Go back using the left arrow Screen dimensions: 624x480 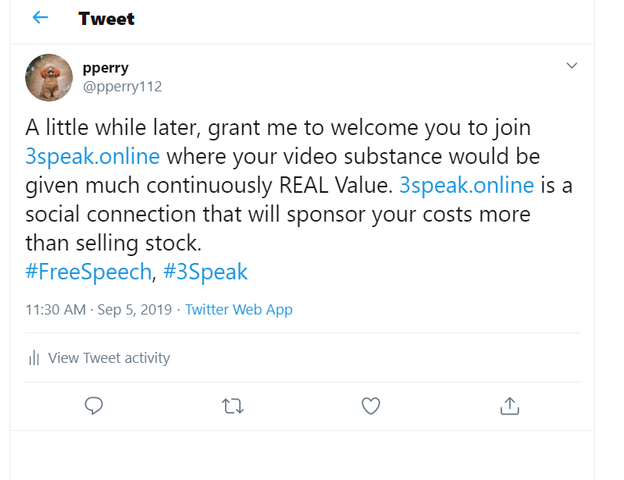40,18
